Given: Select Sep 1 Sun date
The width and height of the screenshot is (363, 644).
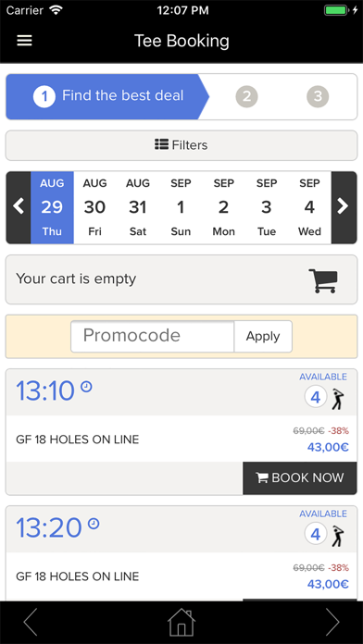Looking at the screenshot, I should pos(181,207).
